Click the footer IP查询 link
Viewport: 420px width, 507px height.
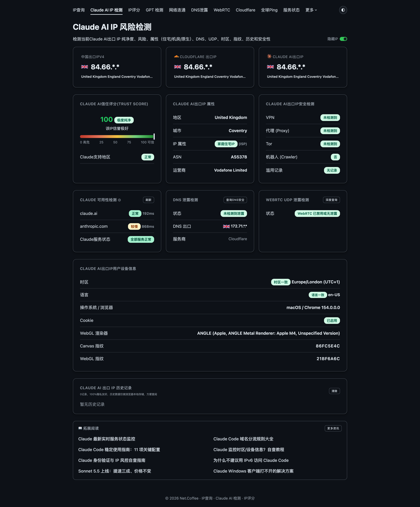tap(207, 498)
